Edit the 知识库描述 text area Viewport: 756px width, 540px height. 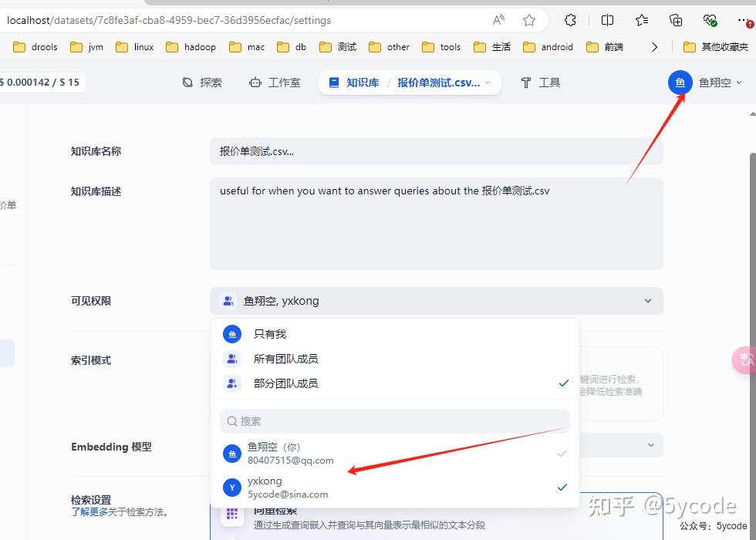(x=437, y=223)
